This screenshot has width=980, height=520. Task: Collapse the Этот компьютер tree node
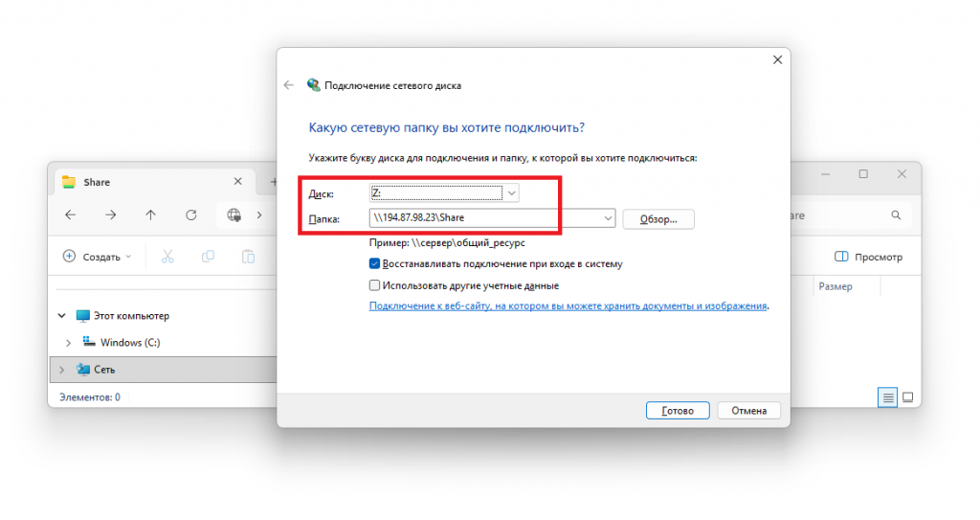coord(62,316)
